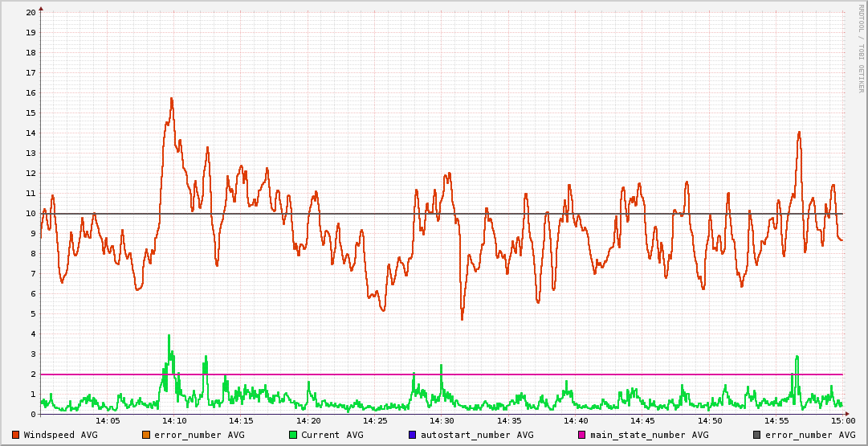
Task: Click the RRDTOOL / TOBI OETIKER watermark
Action: [x=860, y=48]
